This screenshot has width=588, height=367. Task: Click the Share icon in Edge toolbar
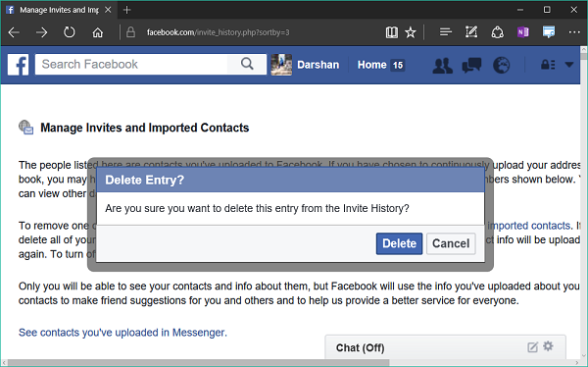497,32
